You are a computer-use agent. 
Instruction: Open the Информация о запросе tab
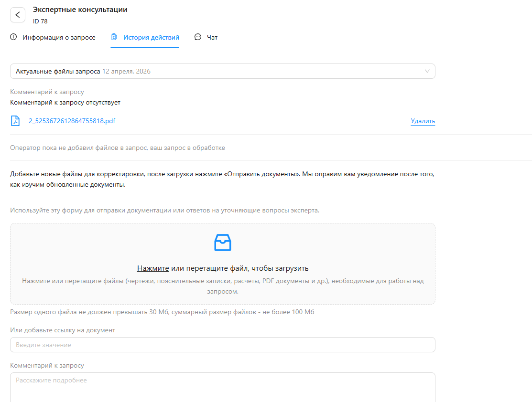pyautogui.click(x=59, y=37)
